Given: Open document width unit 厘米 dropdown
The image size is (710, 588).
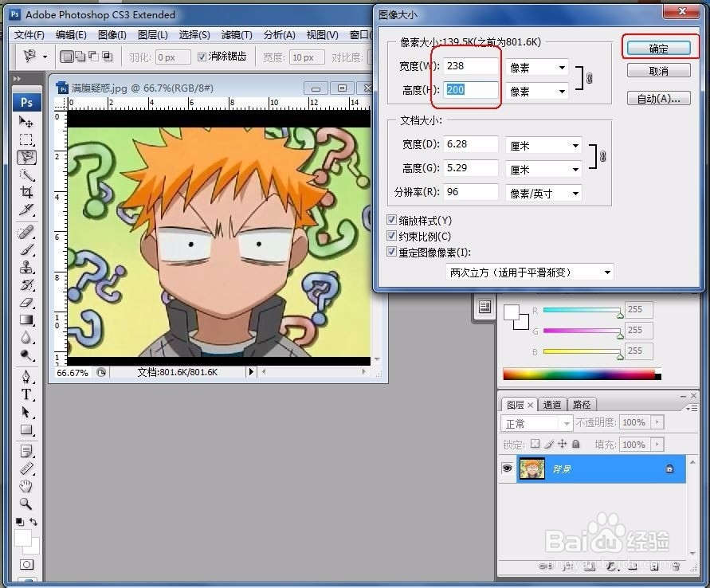Looking at the screenshot, I should tap(543, 146).
